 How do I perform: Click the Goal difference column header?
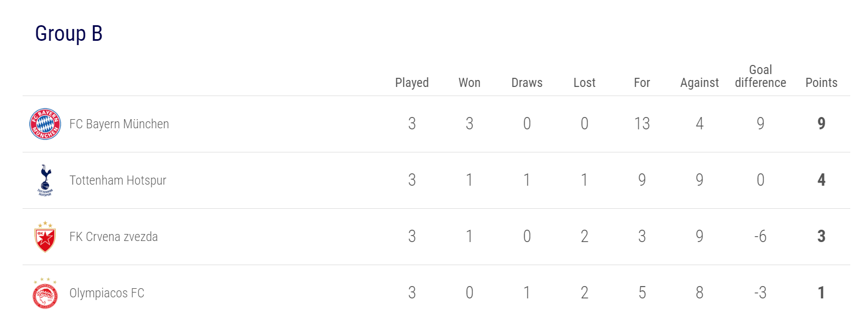tap(761, 76)
